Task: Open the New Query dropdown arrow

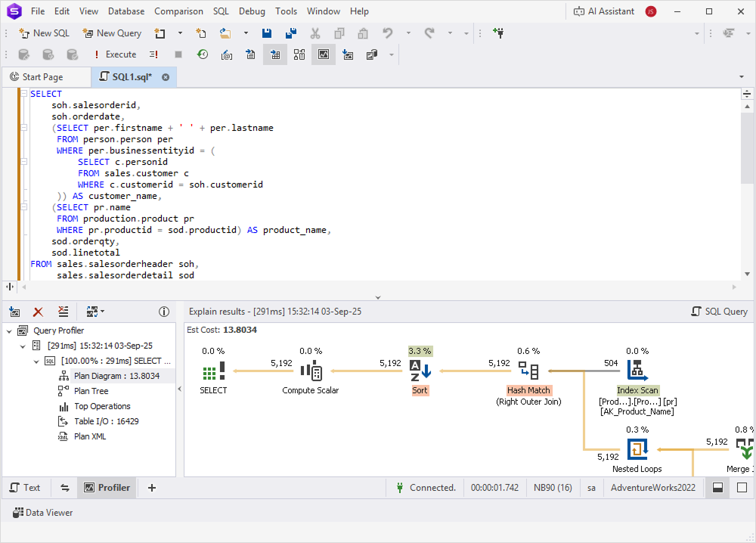Action: point(180,33)
